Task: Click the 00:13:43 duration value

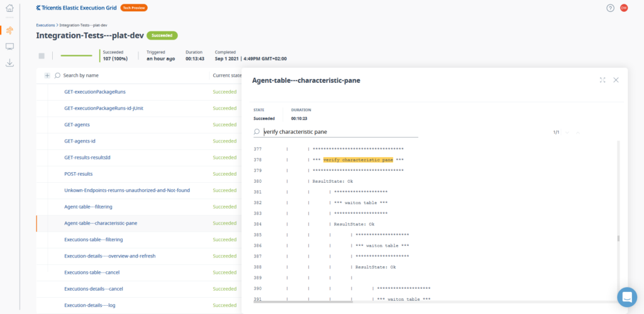Action: coord(195,58)
